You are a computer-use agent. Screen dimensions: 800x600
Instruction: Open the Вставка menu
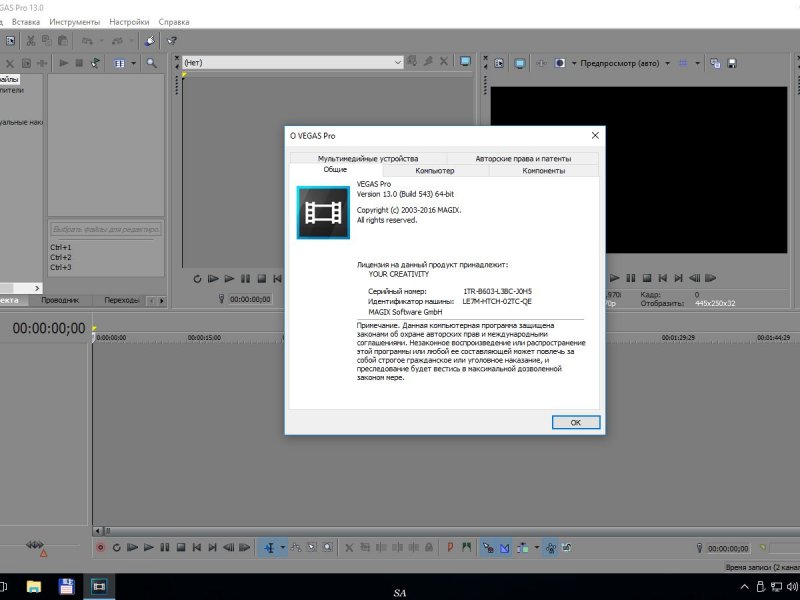(x=26, y=22)
